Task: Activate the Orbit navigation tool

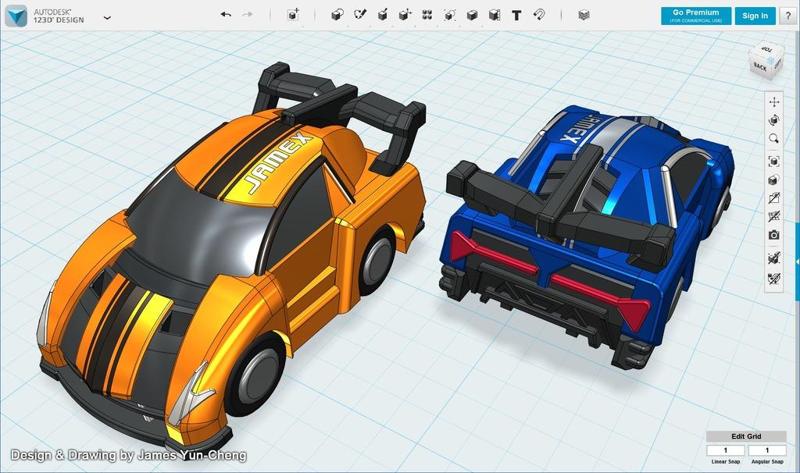Action: click(x=774, y=120)
